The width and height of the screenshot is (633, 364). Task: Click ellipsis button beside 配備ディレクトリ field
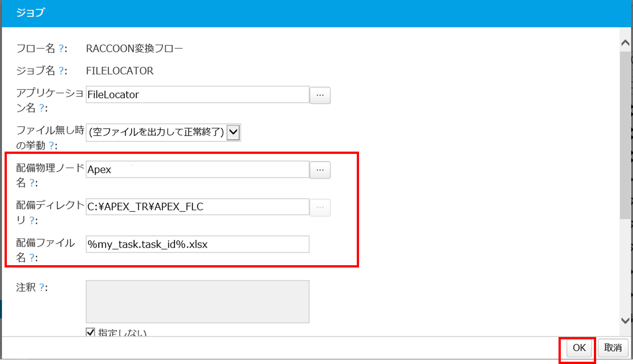tap(320, 207)
